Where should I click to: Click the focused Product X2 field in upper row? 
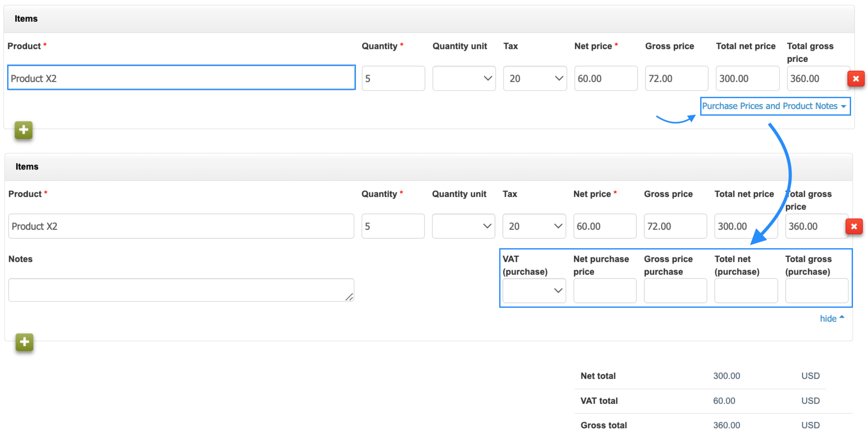(x=181, y=78)
